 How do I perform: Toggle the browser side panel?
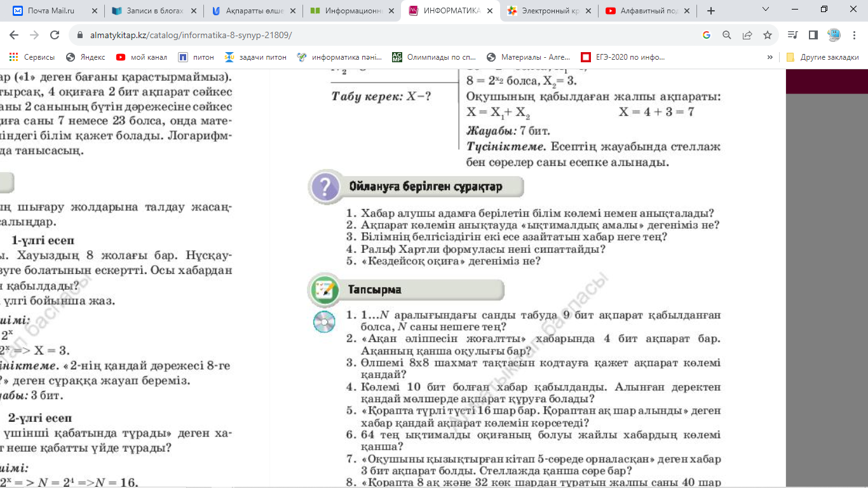(813, 35)
